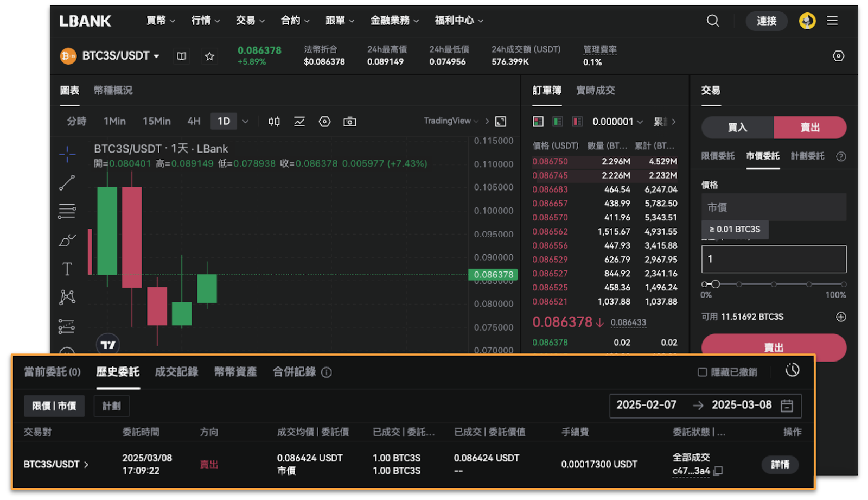Image resolution: width=868 pixels, height=500 pixels.
Task: Open the 合約 navigation dropdown
Action: pos(295,21)
